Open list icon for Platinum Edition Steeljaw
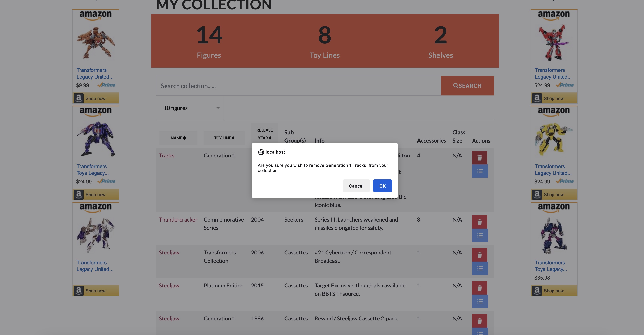This screenshot has height=335, width=644. point(479,301)
